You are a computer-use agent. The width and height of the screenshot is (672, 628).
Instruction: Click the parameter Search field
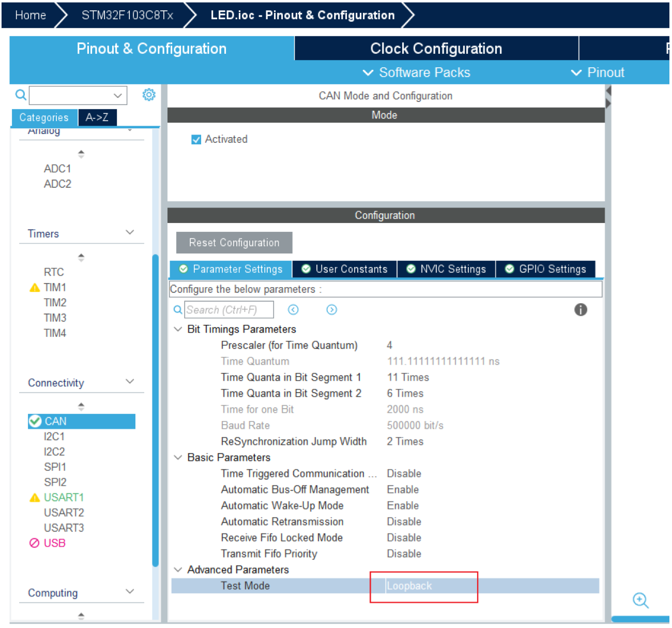pos(229,310)
